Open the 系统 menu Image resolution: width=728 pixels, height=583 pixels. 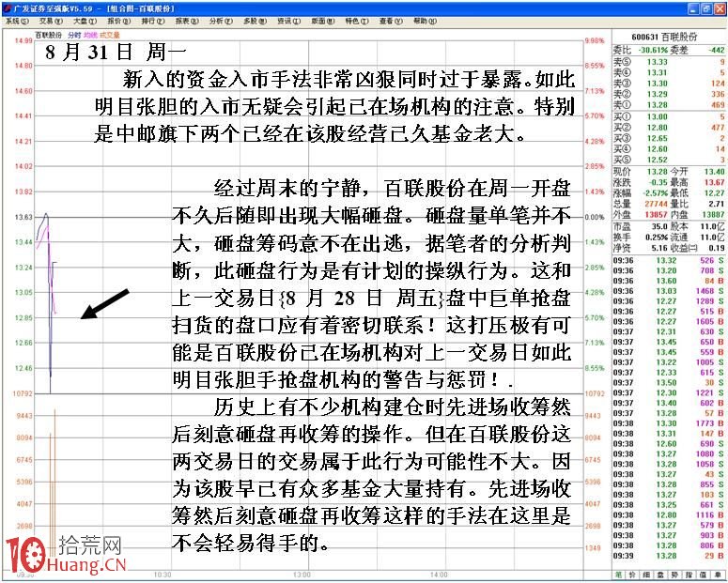click(16, 21)
